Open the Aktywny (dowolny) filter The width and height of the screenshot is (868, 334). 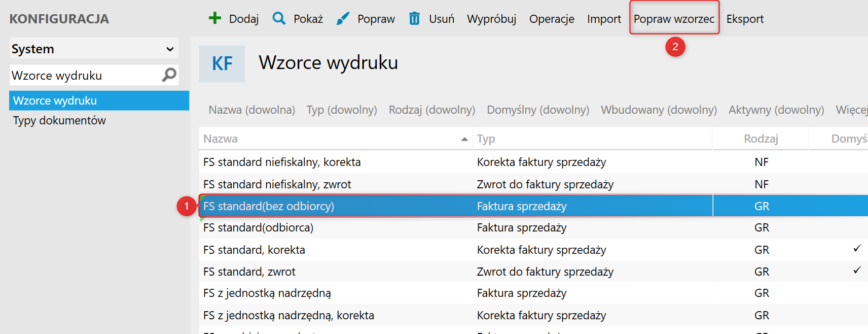pos(776,110)
